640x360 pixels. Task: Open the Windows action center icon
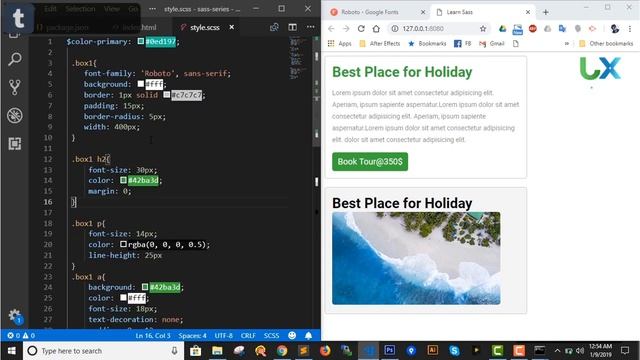point(624,350)
